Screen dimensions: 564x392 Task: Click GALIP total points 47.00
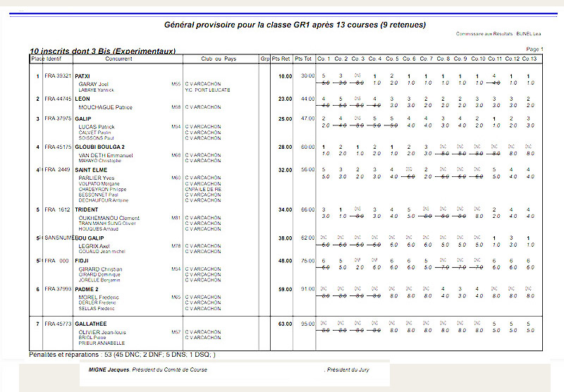308,118
